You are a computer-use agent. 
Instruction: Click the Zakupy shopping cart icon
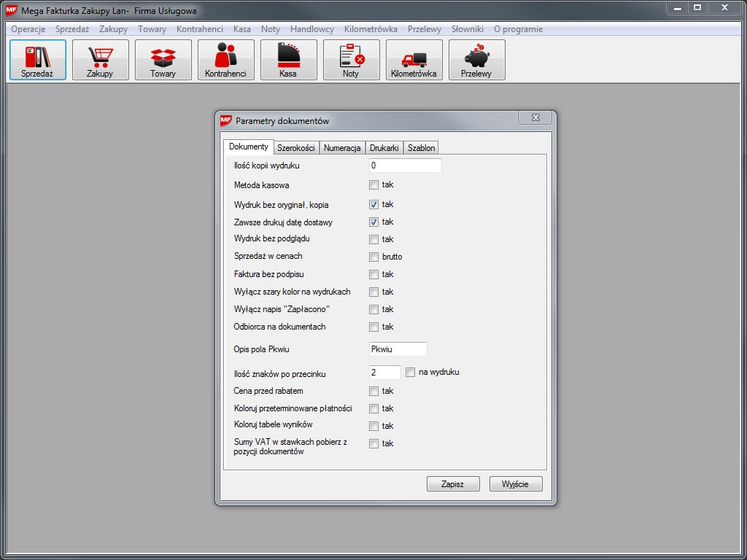point(100,60)
